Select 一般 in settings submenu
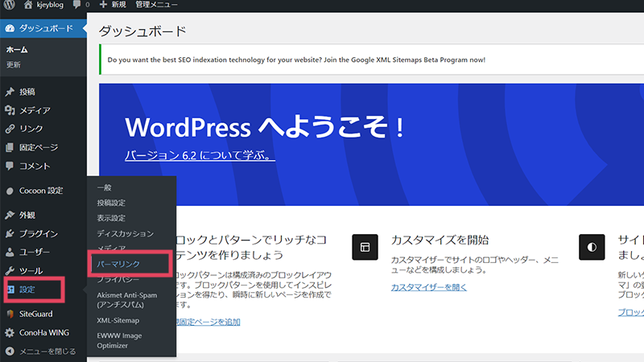Screen dimensions: 644x362 105,187
